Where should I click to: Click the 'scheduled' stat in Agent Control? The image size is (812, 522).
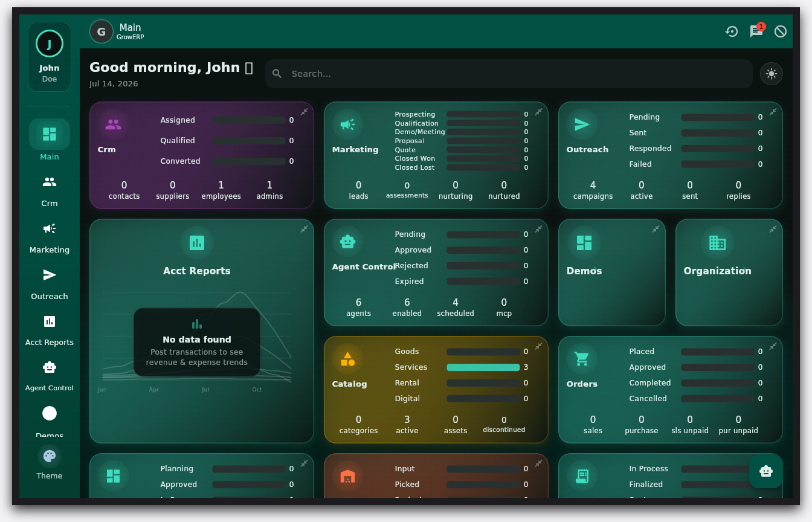(456, 308)
